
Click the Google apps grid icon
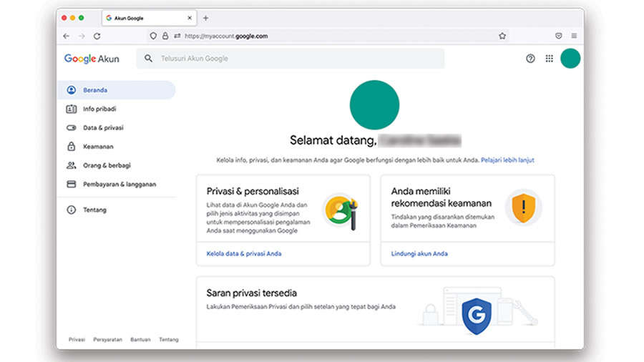549,59
